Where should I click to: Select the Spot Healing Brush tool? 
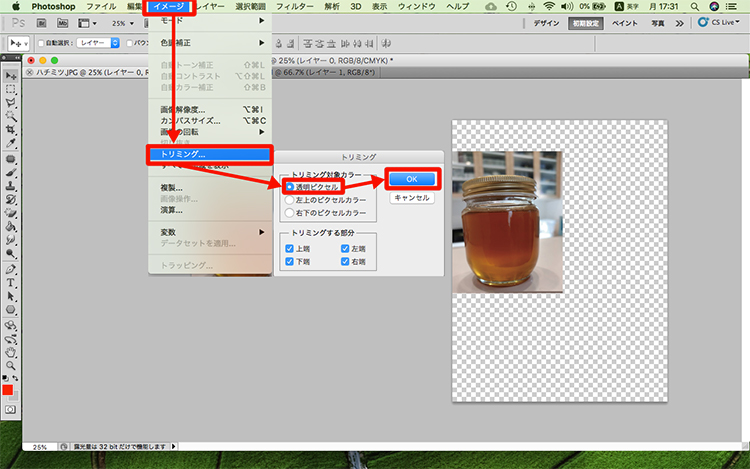(11, 159)
